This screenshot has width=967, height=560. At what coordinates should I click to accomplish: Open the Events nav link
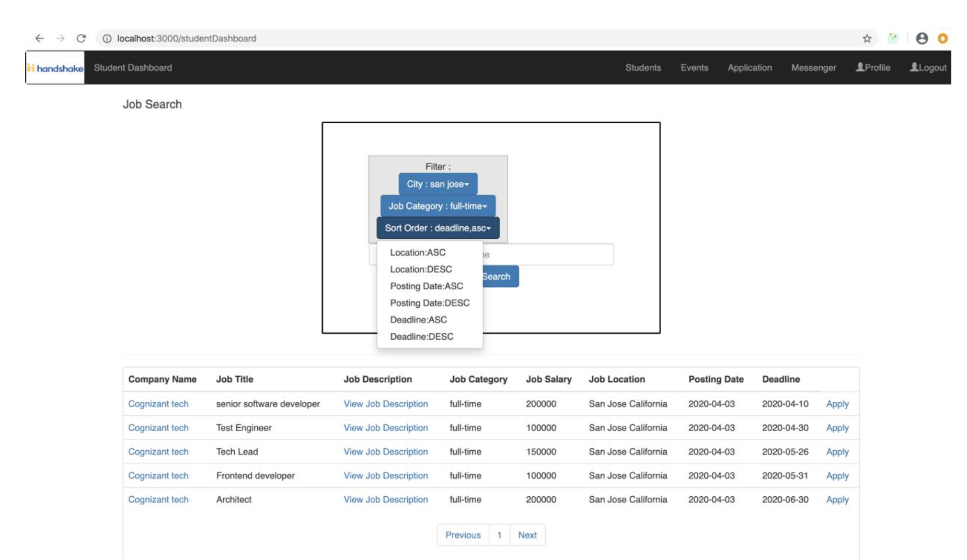[694, 67]
